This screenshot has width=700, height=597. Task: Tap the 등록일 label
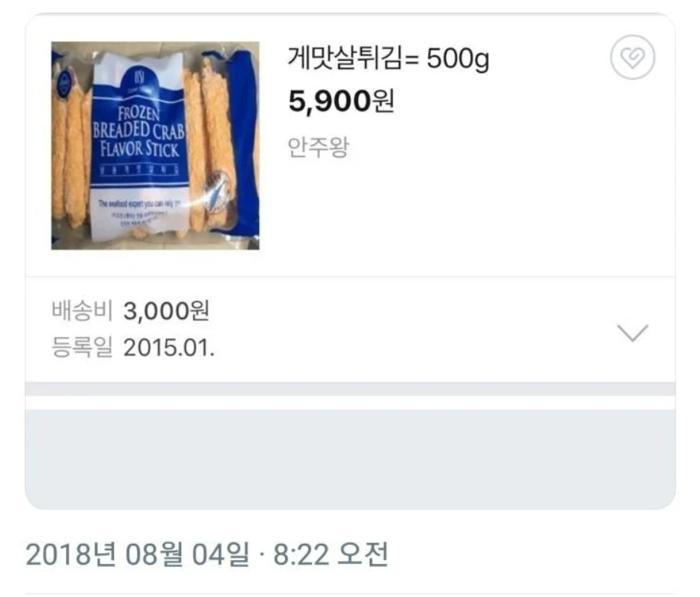82,347
